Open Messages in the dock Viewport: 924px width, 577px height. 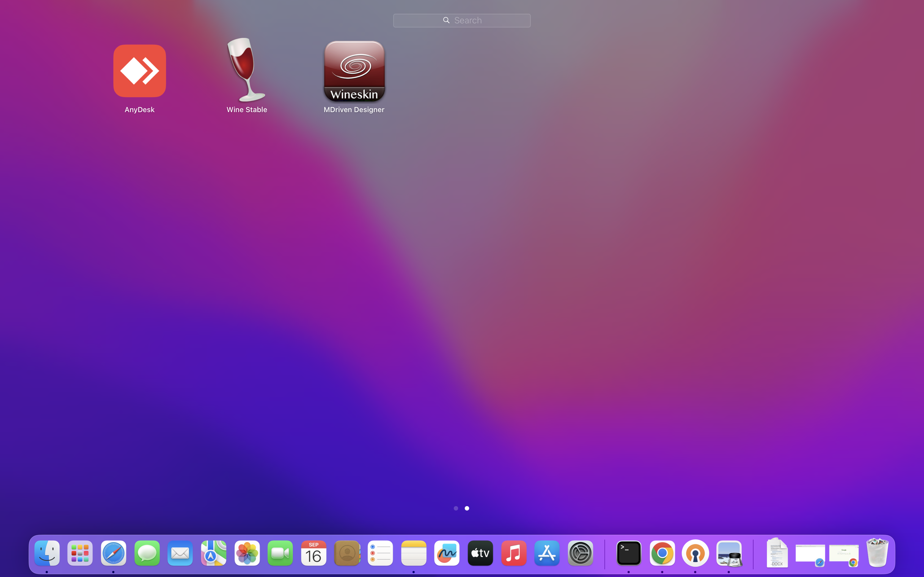[147, 553]
